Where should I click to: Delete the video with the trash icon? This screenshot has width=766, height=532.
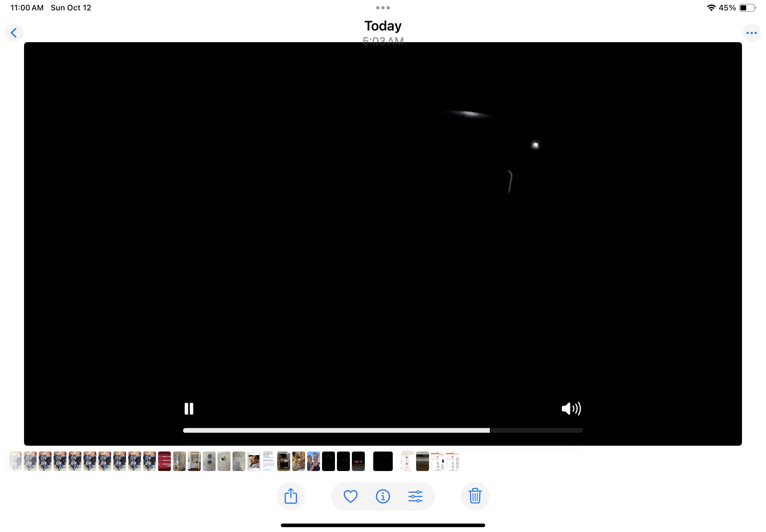[475, 496]
